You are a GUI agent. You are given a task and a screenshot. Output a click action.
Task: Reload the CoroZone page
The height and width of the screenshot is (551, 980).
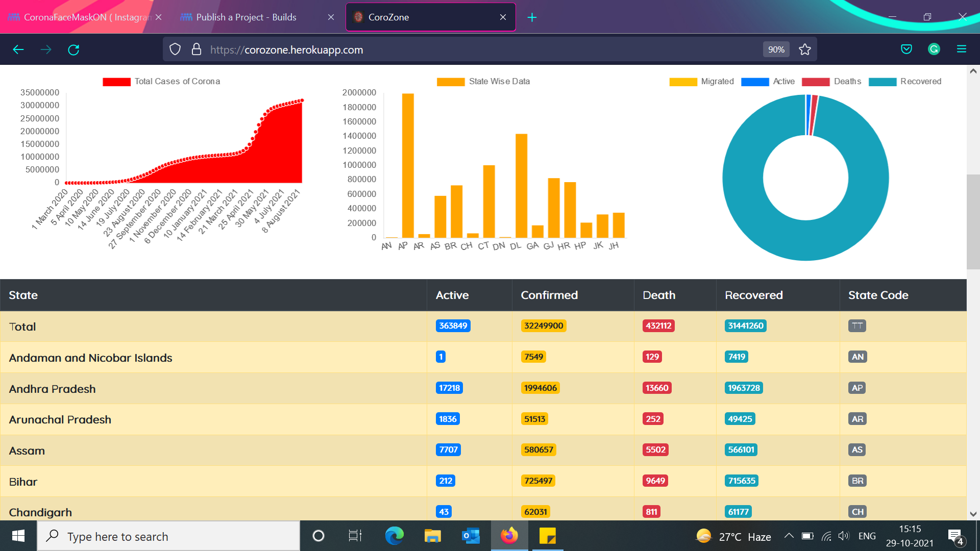(x=73, y=49)
